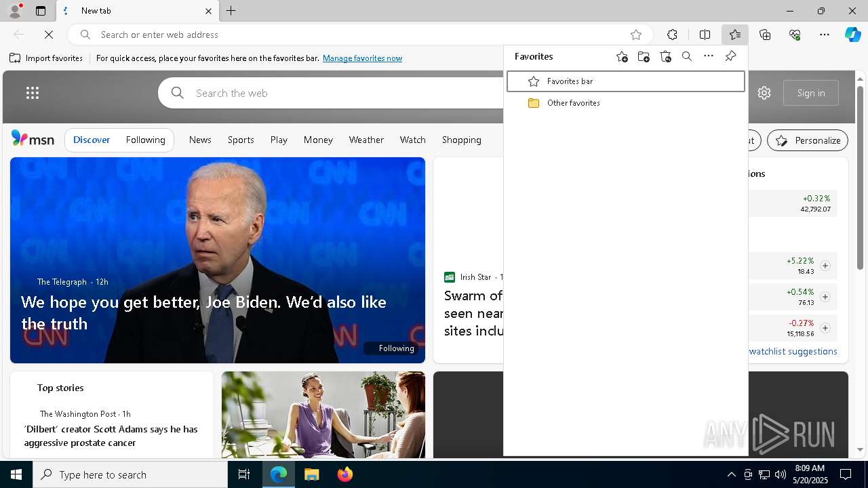Open Collections toolbar icon

(x=765, y=35)
